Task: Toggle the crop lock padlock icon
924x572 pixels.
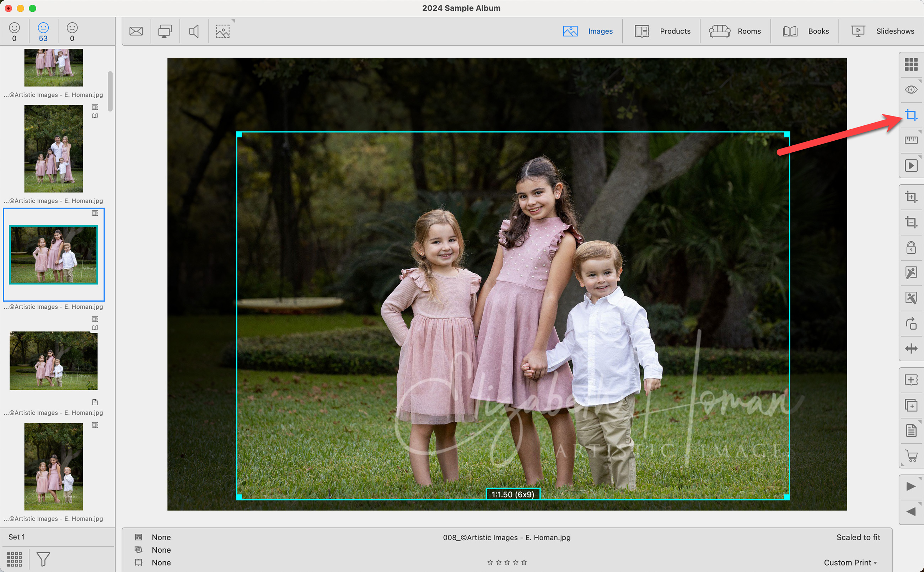Action: coord(911,248)
